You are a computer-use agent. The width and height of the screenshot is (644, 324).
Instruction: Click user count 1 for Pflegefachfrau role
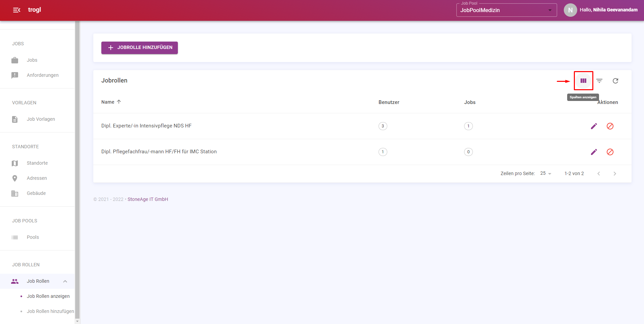tap(383, 152)
